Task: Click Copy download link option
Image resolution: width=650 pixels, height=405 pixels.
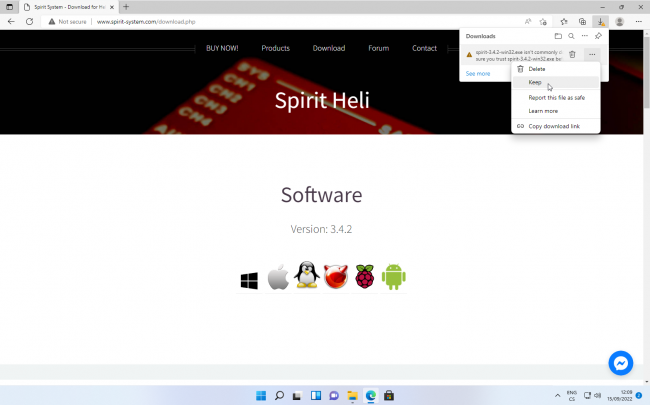Action: (x=556, y=125)
